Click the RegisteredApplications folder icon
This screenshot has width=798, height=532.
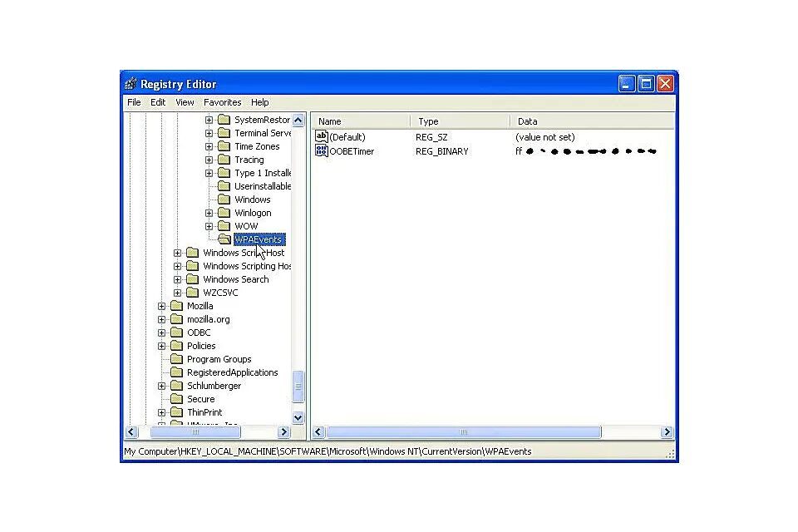click(176, 372)
